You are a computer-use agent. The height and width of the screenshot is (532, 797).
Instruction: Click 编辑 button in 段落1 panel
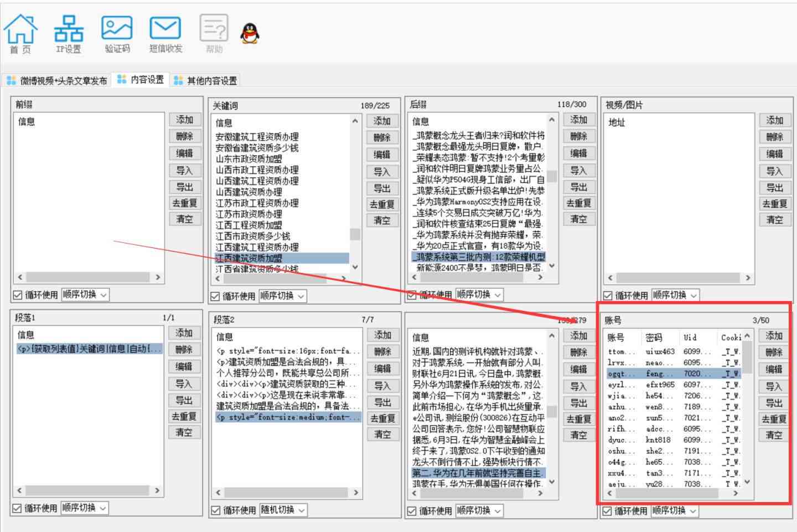point(184,366)
